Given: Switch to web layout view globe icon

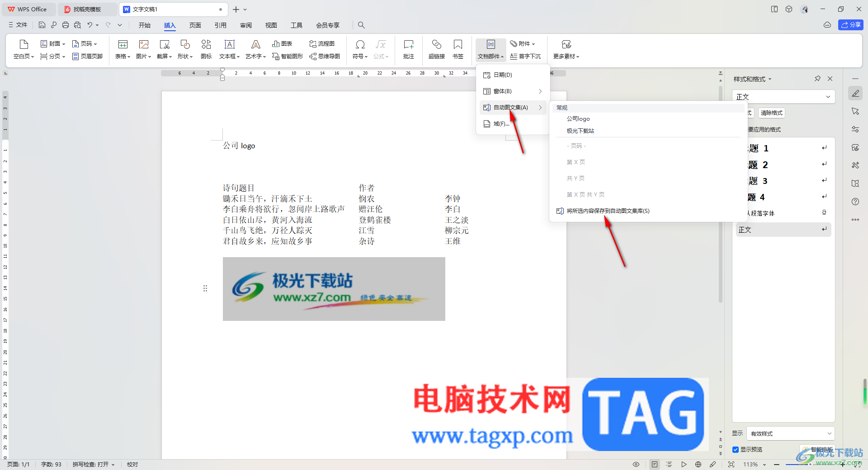Looking at the screenshot, I should (698, 465).
